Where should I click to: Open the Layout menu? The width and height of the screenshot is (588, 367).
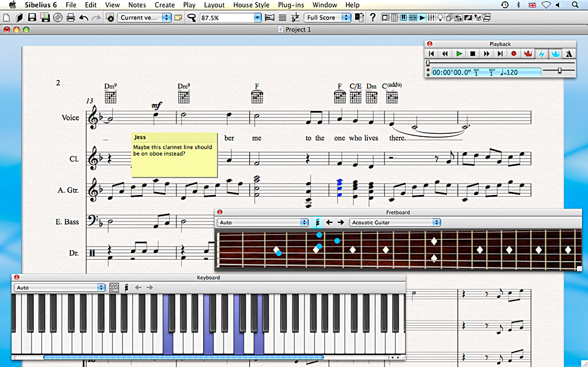214,5
